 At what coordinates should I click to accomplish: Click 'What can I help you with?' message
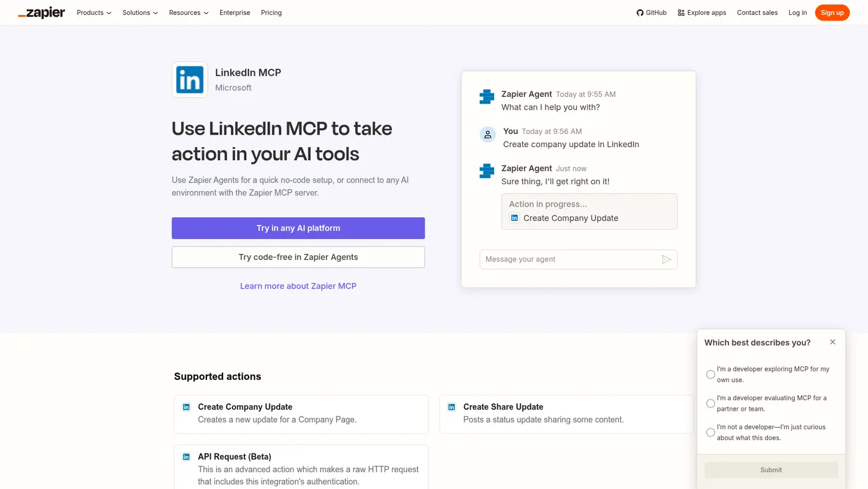pyautogui.click(x=551, y=107)
